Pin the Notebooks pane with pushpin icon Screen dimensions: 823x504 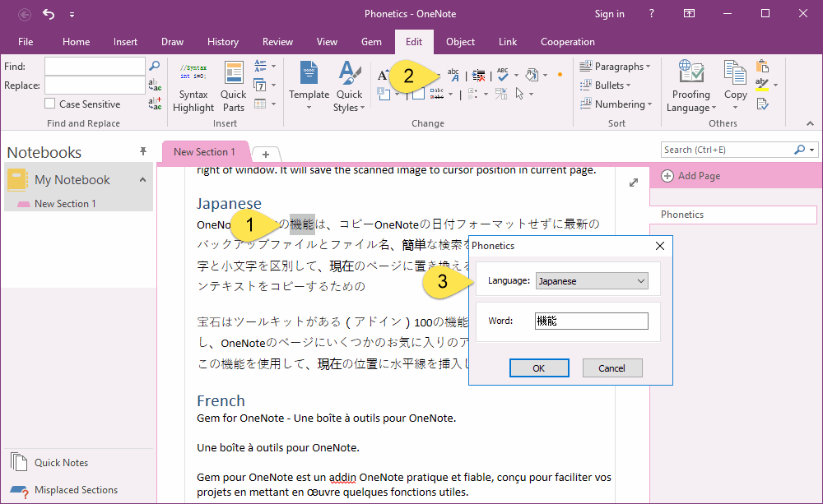point(142,151)
